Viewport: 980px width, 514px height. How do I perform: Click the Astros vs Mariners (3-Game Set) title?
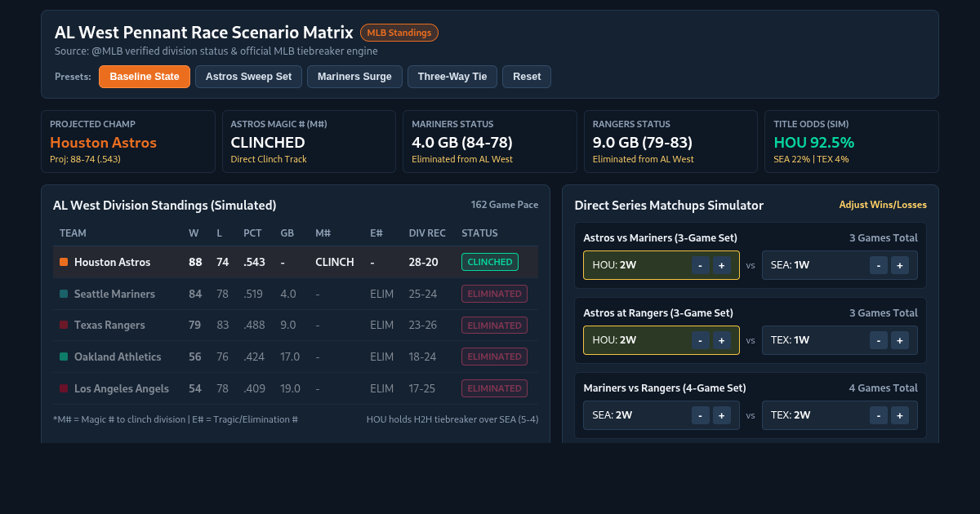pyautogui.click(x=661, y=238)
